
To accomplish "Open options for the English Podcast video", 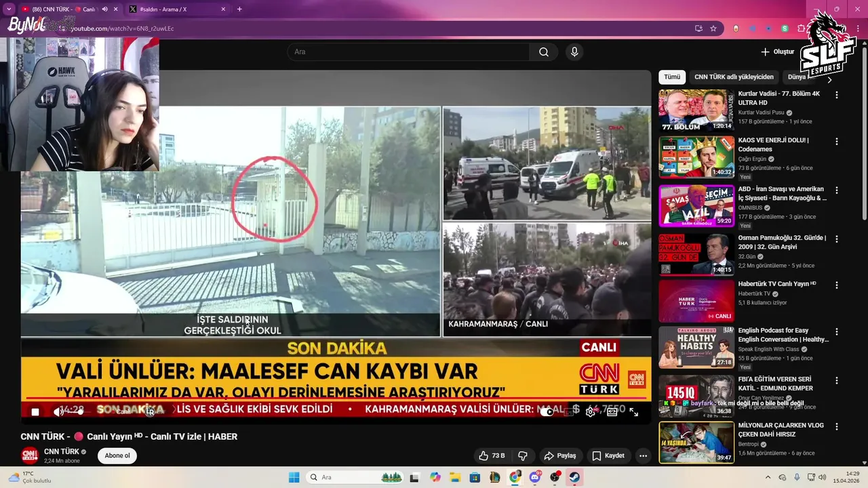I will click(837, 331).
